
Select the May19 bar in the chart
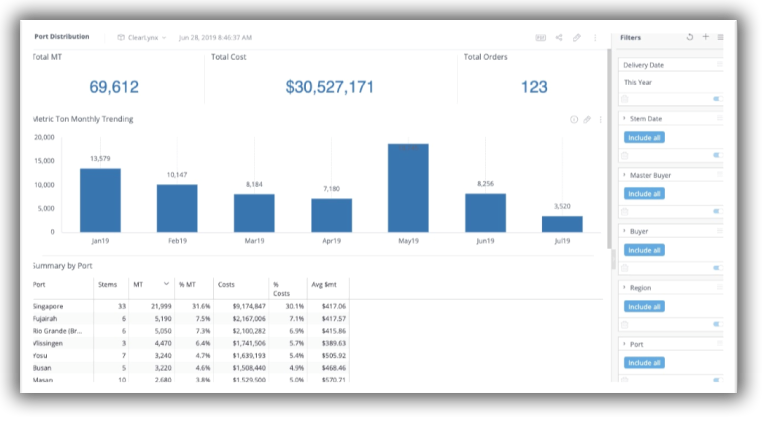408,188
